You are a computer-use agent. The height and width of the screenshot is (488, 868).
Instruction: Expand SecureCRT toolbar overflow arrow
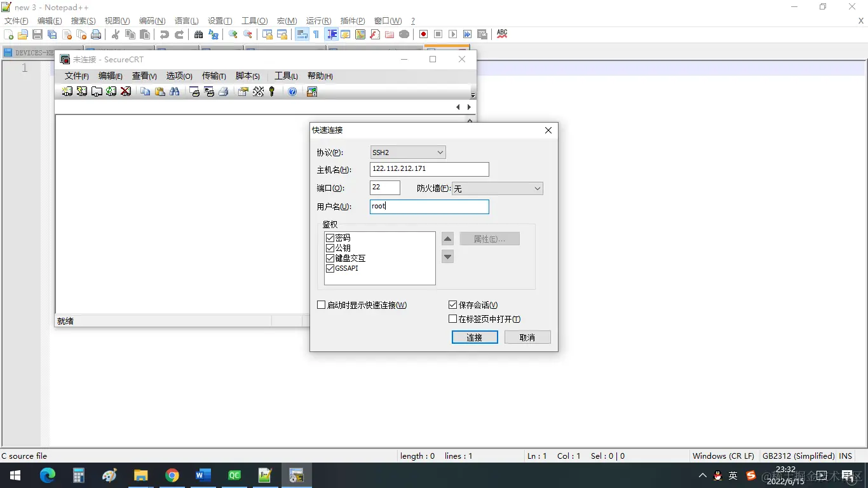click(x=473, y=95)
